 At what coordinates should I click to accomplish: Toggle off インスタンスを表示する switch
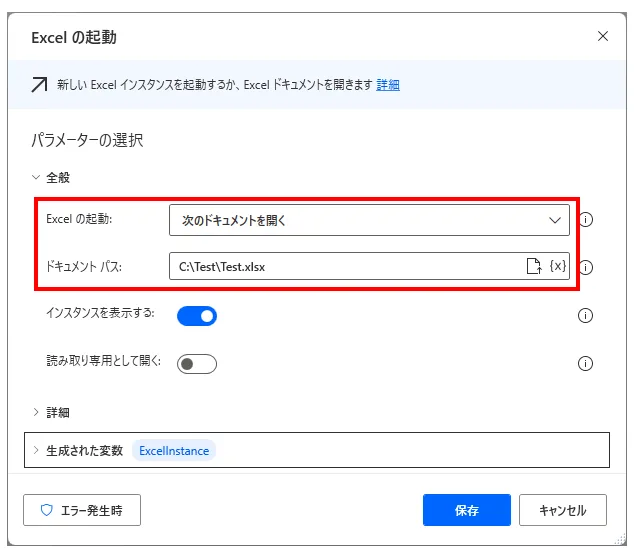(x=197, y=316)
